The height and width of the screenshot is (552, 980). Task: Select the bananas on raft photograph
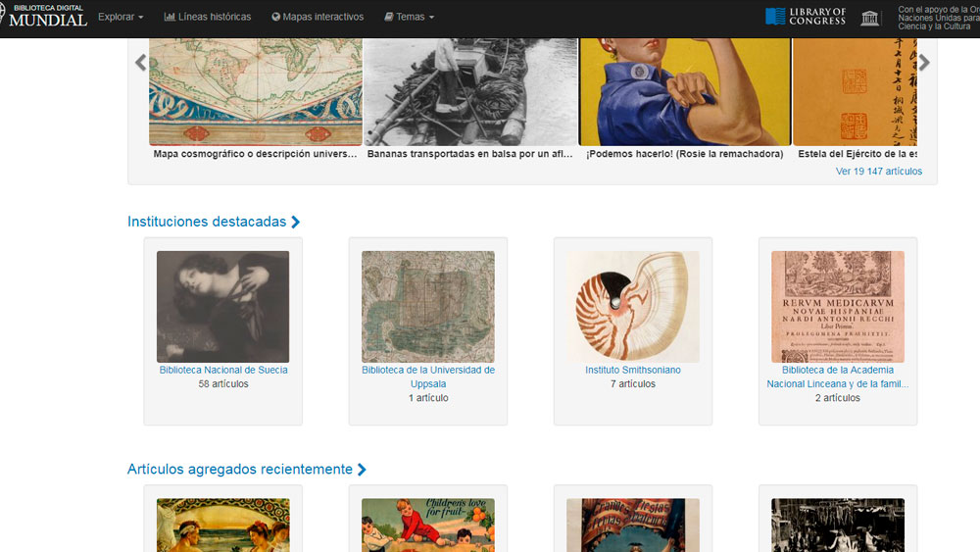pyautogui.click(x=470, y=92)
